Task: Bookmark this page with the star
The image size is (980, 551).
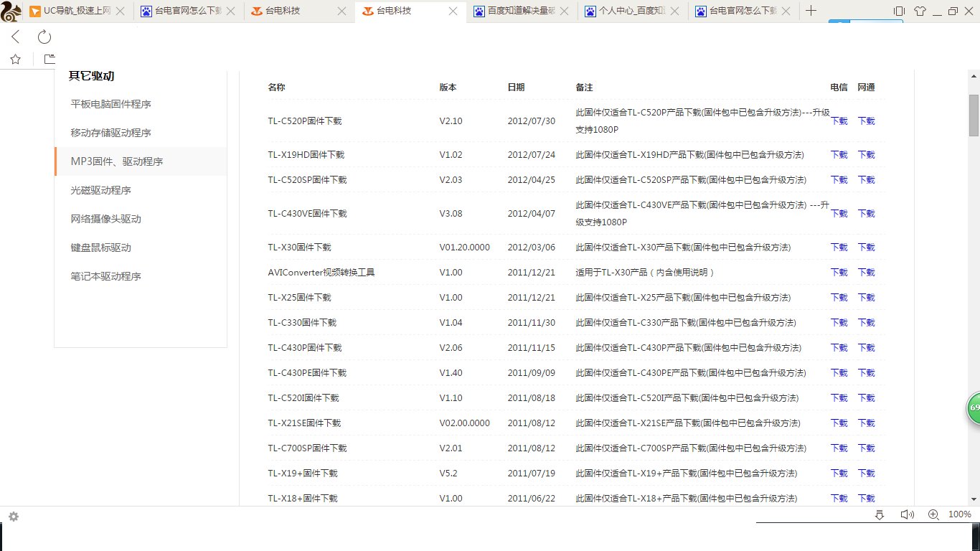Action: tap(14, 59)
